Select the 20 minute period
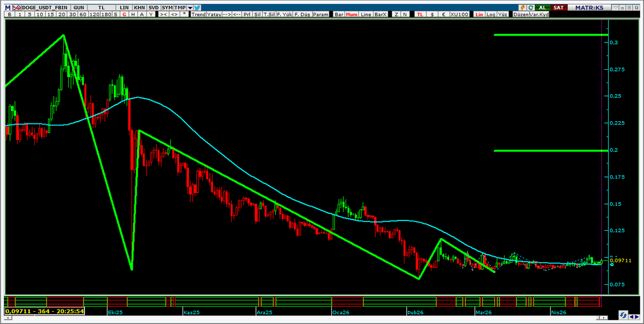The image size is (644, 324). (62, 14)
